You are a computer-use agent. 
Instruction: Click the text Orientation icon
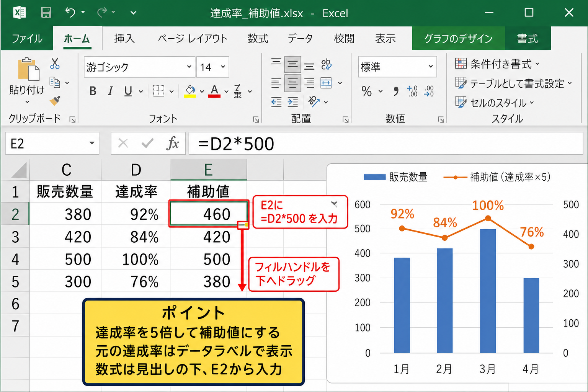coord(314,101)
